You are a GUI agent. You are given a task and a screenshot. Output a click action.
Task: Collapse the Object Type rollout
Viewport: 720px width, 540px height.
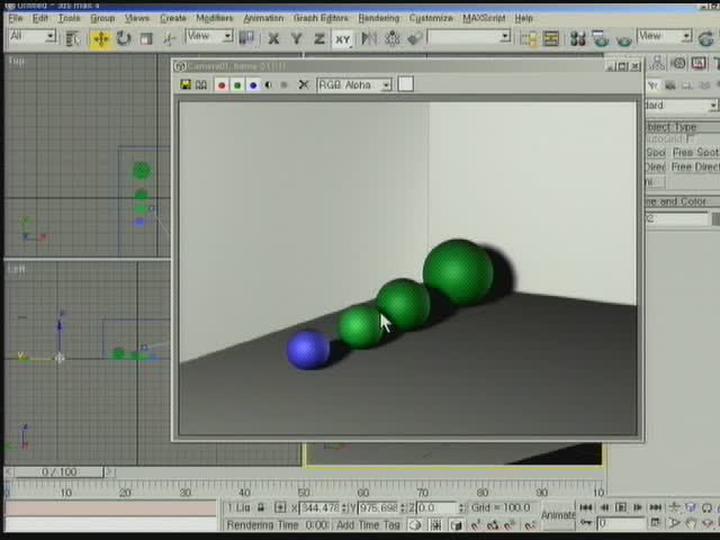pyautogui.click(x=682, y=126)
